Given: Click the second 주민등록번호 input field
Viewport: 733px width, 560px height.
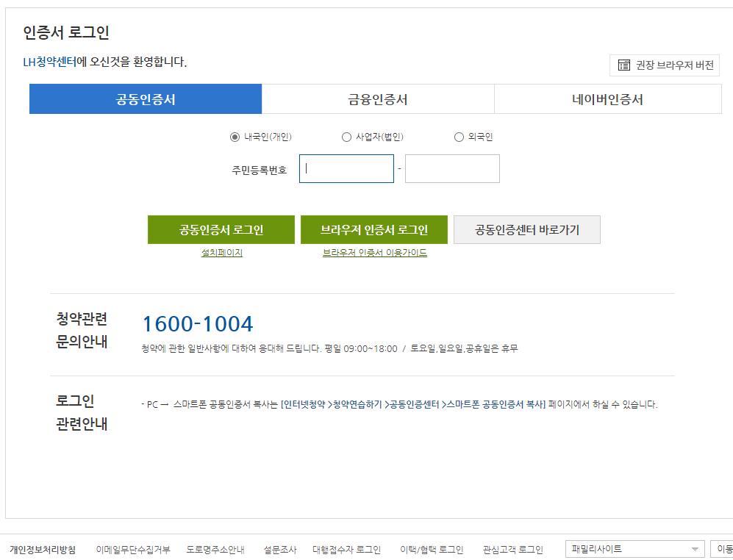Looking at the screenshot, I should click(x=451, y=168).
